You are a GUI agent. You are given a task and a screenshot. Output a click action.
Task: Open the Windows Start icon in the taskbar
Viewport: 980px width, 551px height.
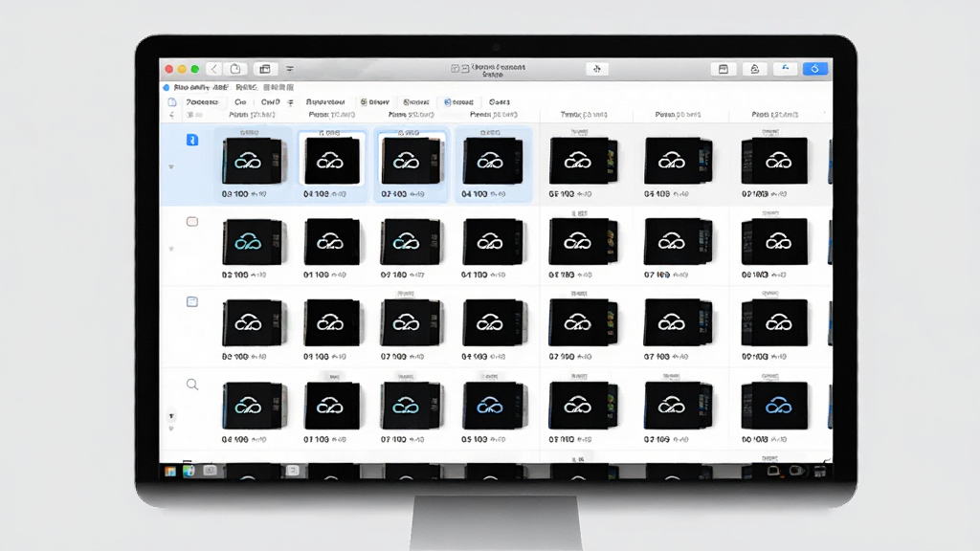[170, 472]
